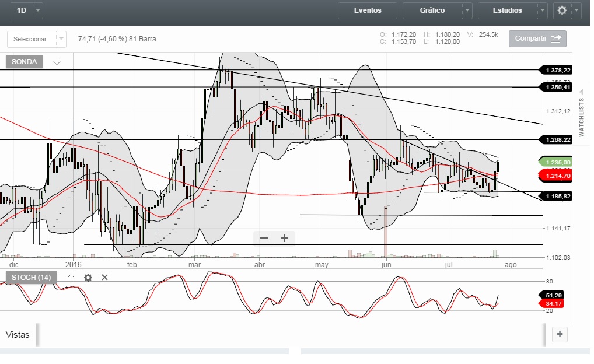Image resolution: width=594 pixels, height=364 pixels.
Task: Expand the Estudios dropdown arrow
Action: (543, 10)
